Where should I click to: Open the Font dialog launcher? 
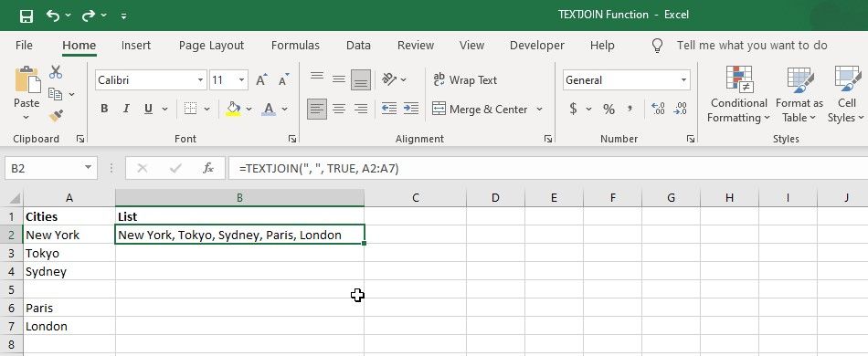point(292,139)
